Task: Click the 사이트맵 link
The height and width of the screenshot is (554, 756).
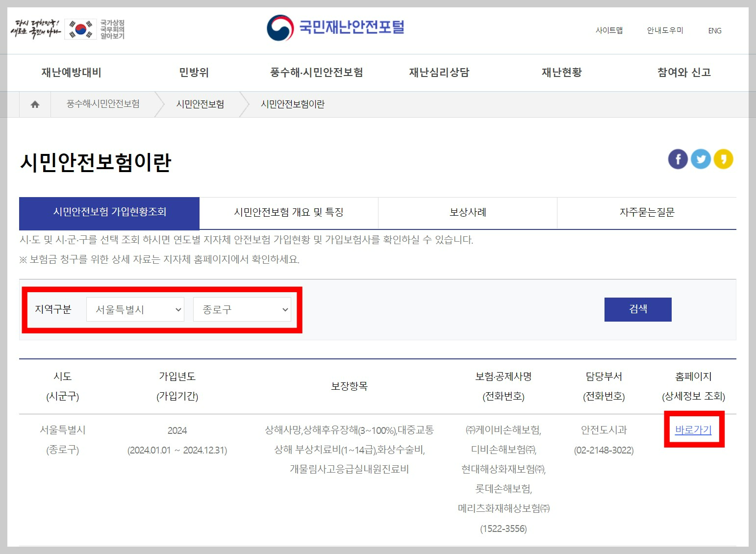Action: point(609,30)
